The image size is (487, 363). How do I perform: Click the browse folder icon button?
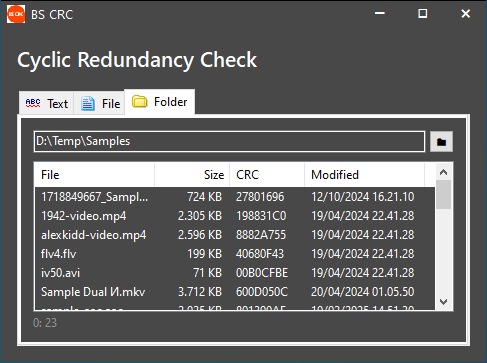coord(441,142)
